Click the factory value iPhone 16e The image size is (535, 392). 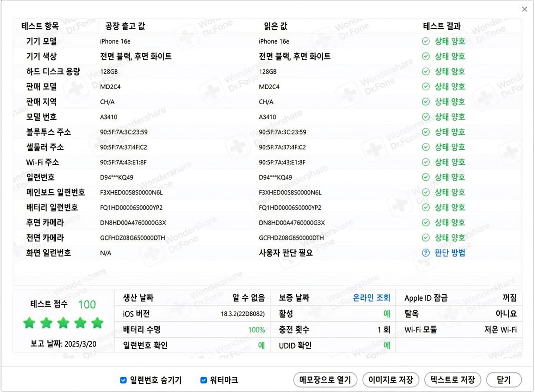115,41
